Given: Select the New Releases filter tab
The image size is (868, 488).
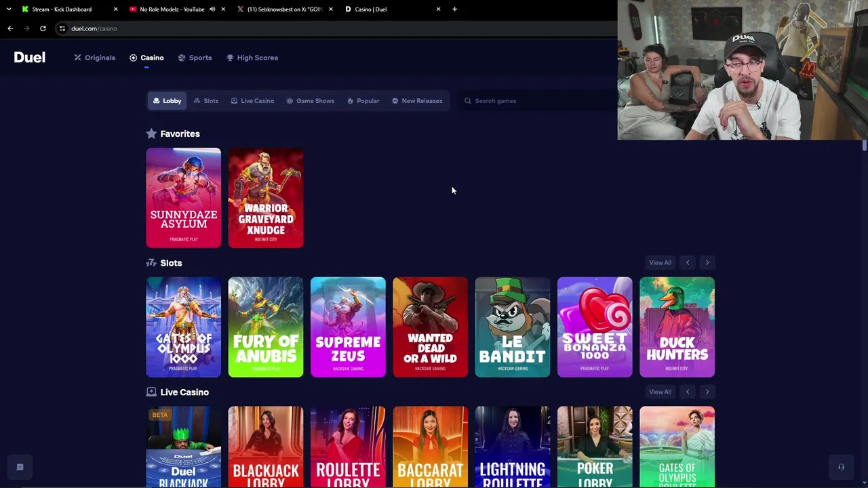Looking at the screenshot, I should coord(417,101).
